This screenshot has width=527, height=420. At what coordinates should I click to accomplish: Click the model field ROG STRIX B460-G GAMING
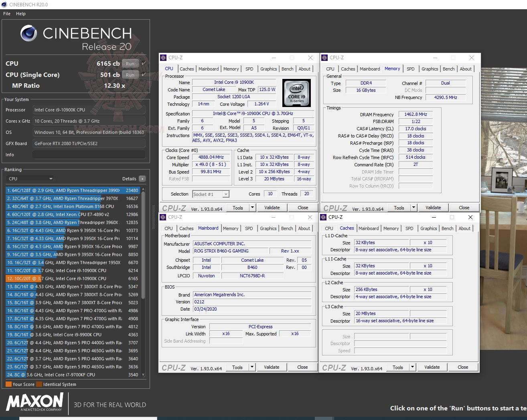coord(230,251)
